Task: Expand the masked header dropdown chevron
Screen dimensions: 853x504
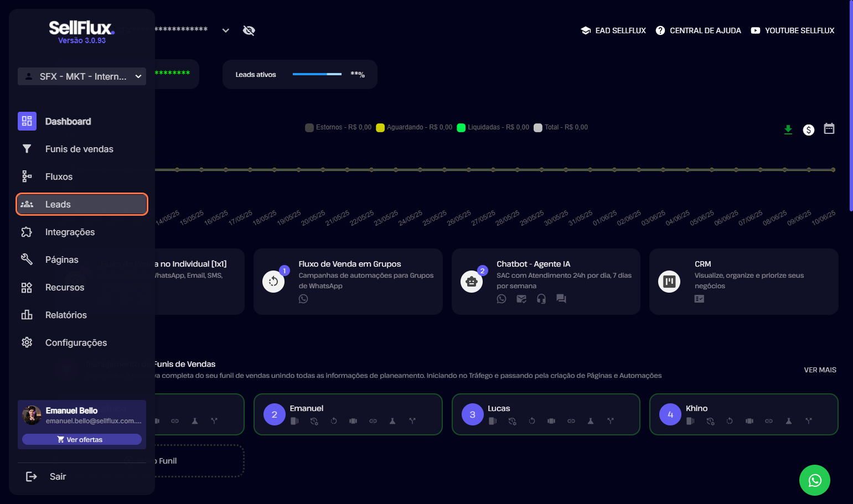Action: click(x=226, y=30)
